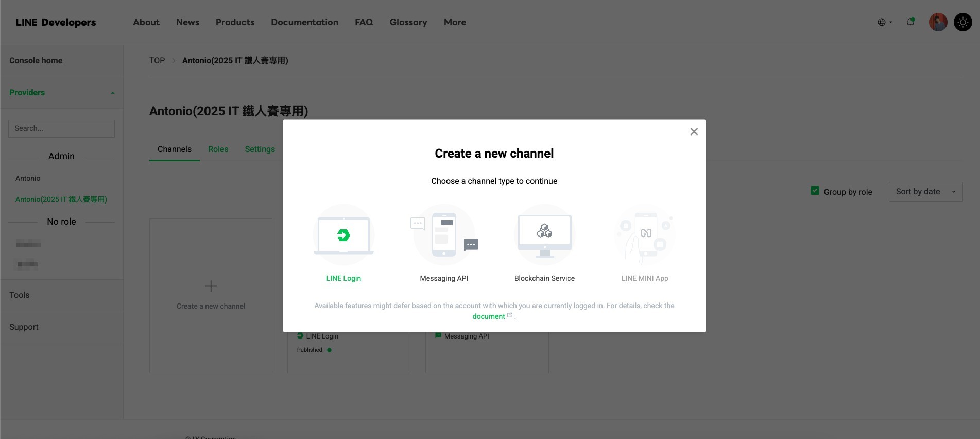Screen dimensions: 980x439
Task: Switch to the Roles tab
Action: [x=218, y=149]
